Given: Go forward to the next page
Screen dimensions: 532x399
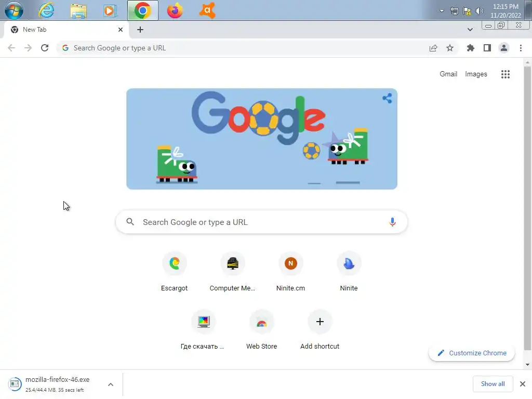Looking at the screenshot, I should click(x=28, y=48).
